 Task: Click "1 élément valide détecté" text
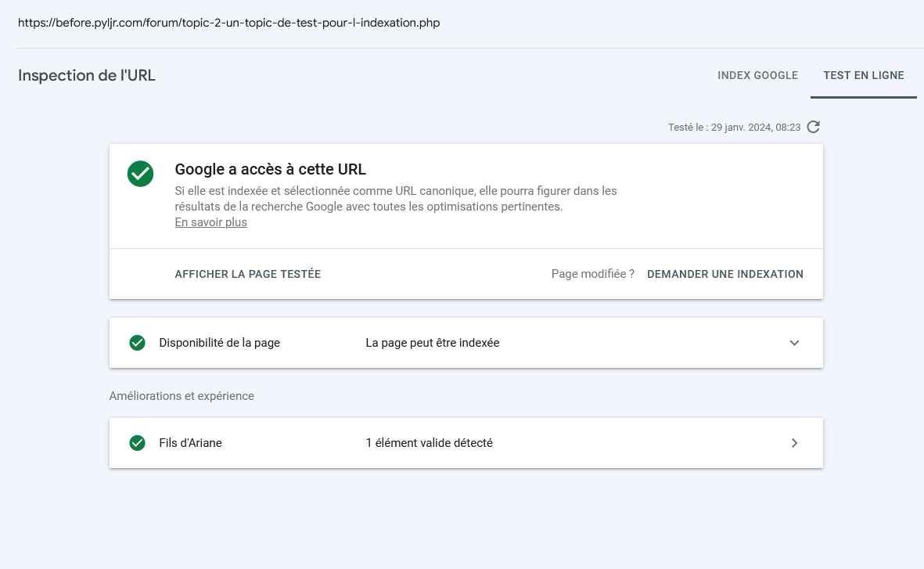coord(429,443)
